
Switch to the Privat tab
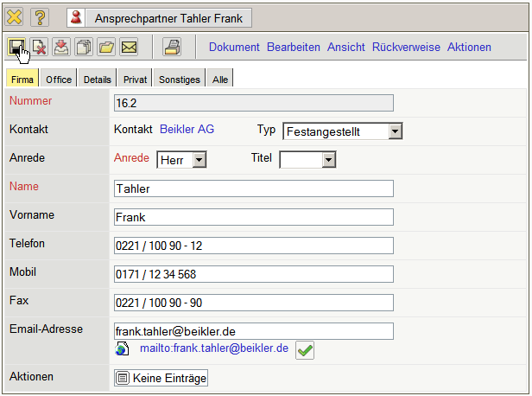click(135, 80)
